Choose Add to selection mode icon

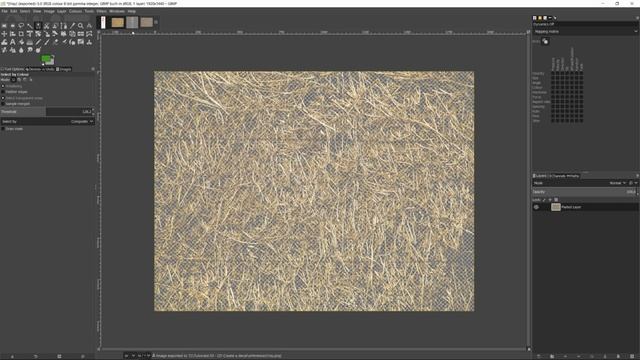click(x=19, y=80)
